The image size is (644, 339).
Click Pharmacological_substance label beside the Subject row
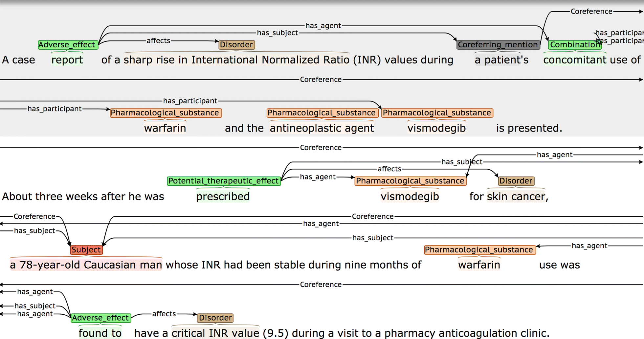coord(479,250)
